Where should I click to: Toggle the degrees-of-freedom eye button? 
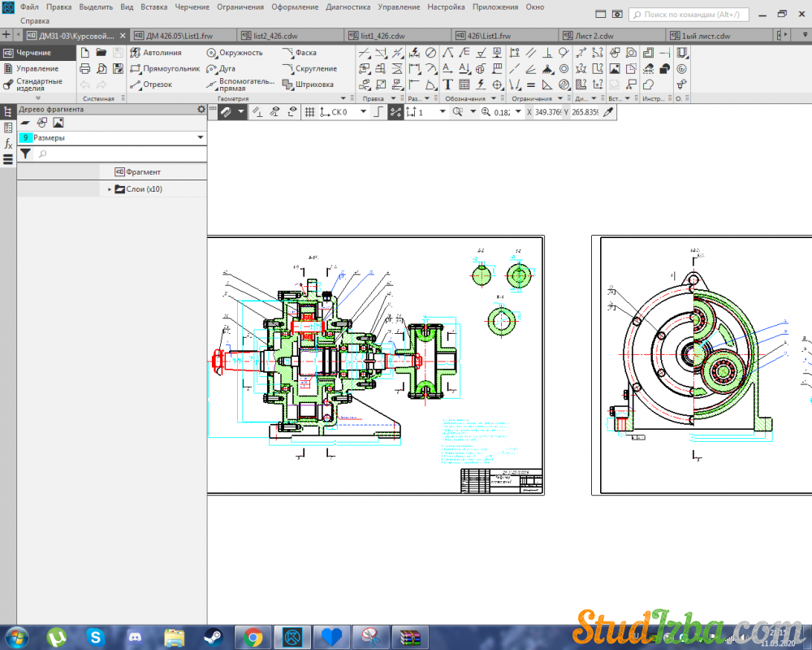point(292,112)
